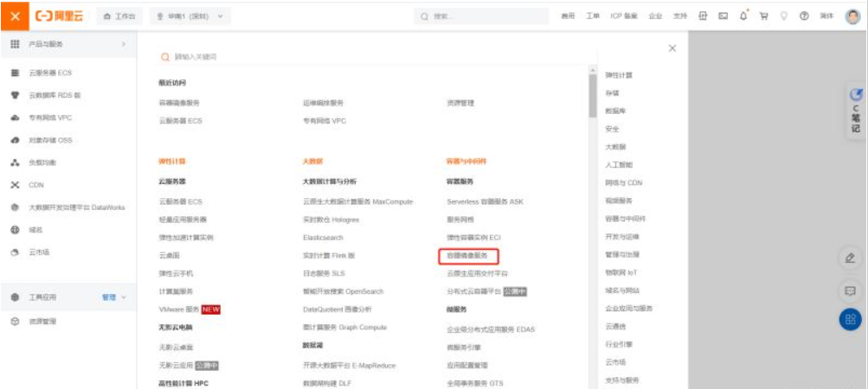868x389 pixels.
Task: Click the 产品与服务 grid icon
Action: 16,44
